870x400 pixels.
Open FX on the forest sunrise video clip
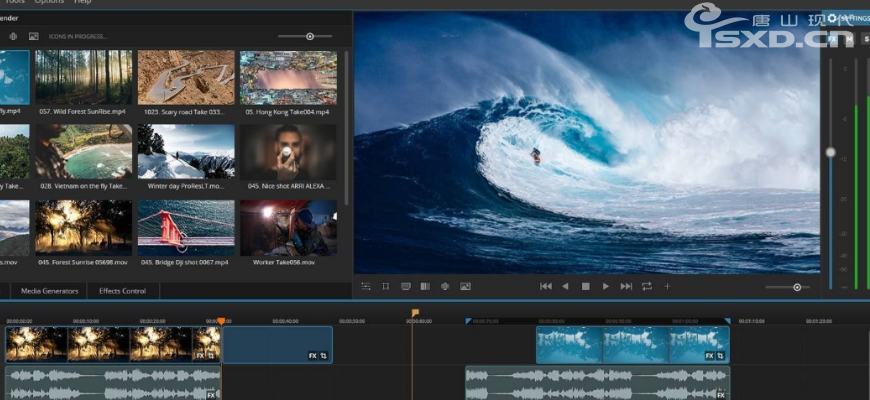(x=200, y=356)
